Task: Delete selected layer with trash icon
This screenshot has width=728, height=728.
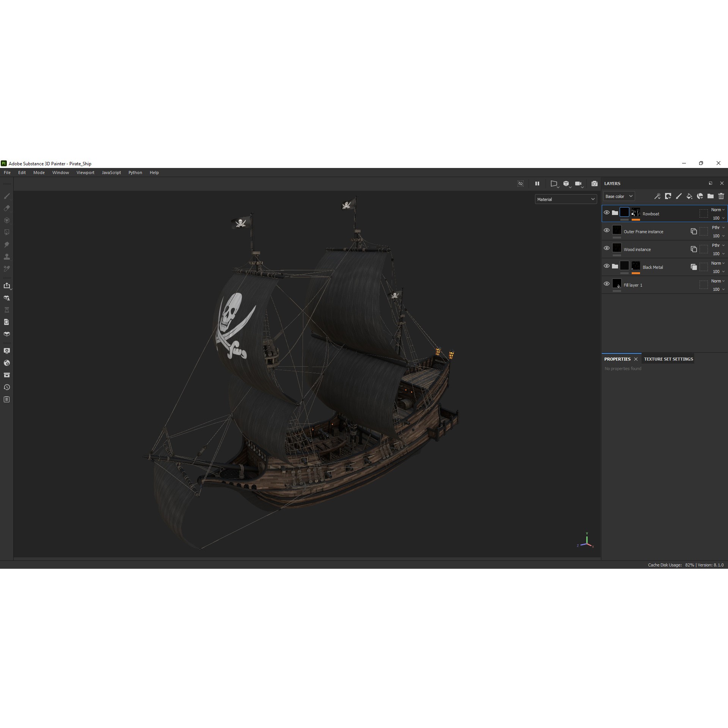Action: [x=721, y=196]
